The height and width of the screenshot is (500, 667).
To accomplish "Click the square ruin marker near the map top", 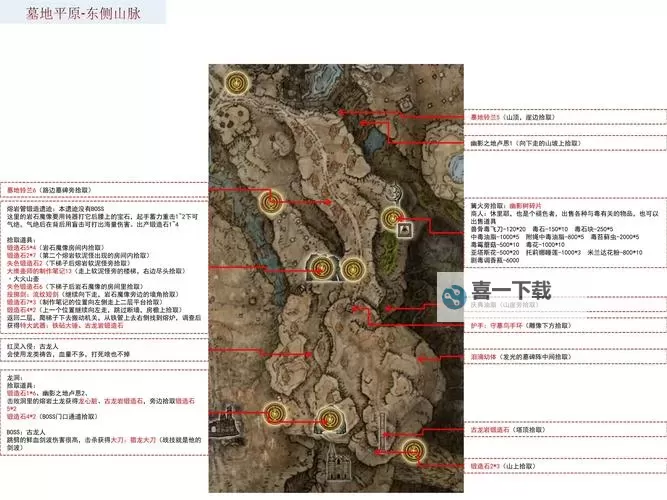I will point(405,103).
